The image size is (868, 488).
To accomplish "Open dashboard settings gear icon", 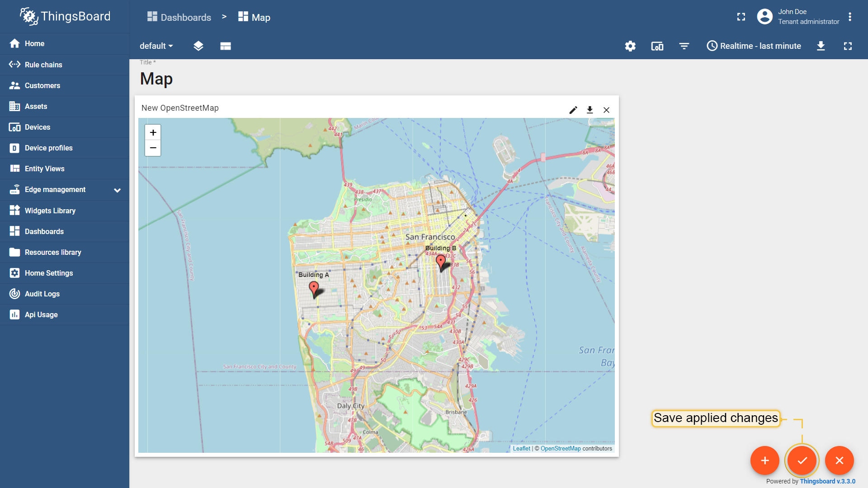I will [x=630, y=46].
